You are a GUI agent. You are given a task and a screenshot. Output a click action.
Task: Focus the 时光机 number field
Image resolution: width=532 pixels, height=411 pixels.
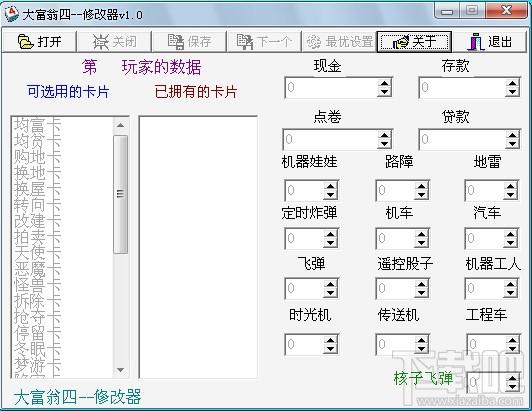pos(304,344)
